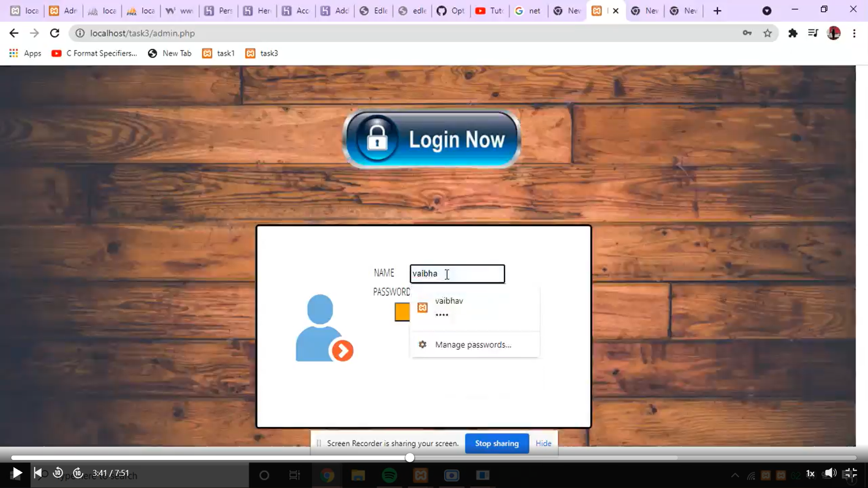
Task: Open the Extensions puzzle icon
Action: pos(793,33)
